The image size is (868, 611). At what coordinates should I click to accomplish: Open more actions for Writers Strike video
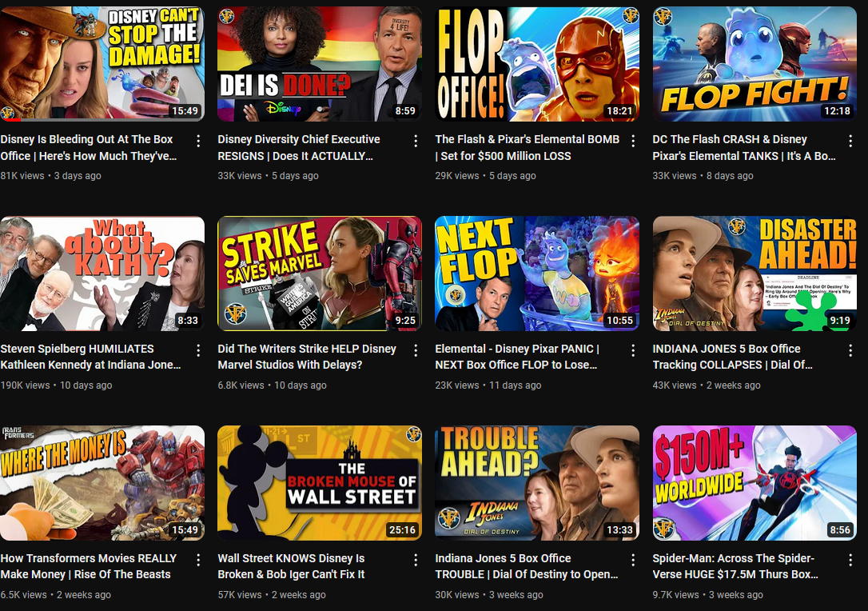416,350
